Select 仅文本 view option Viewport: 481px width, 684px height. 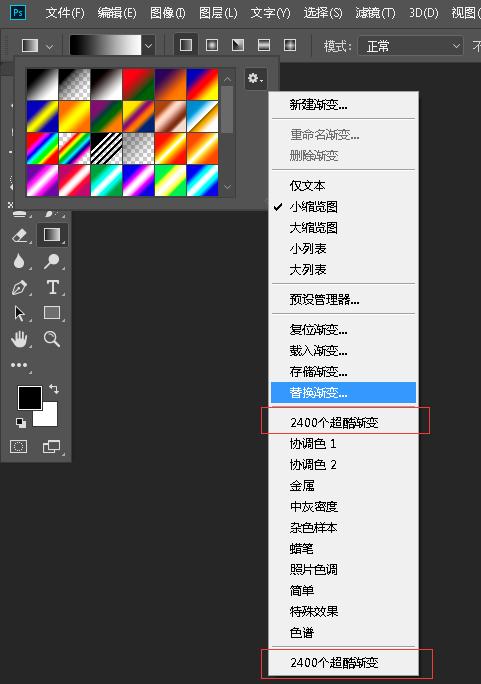(343, 185)
